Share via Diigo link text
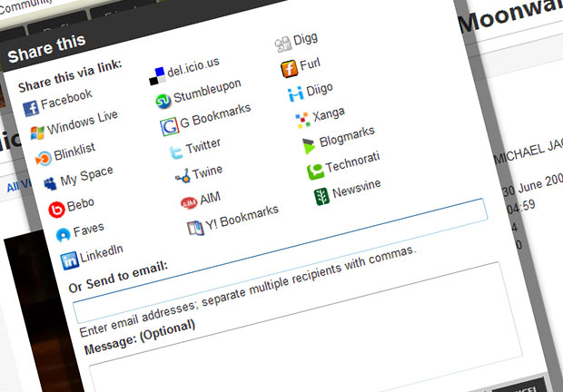563x392 pixels. 320,90
